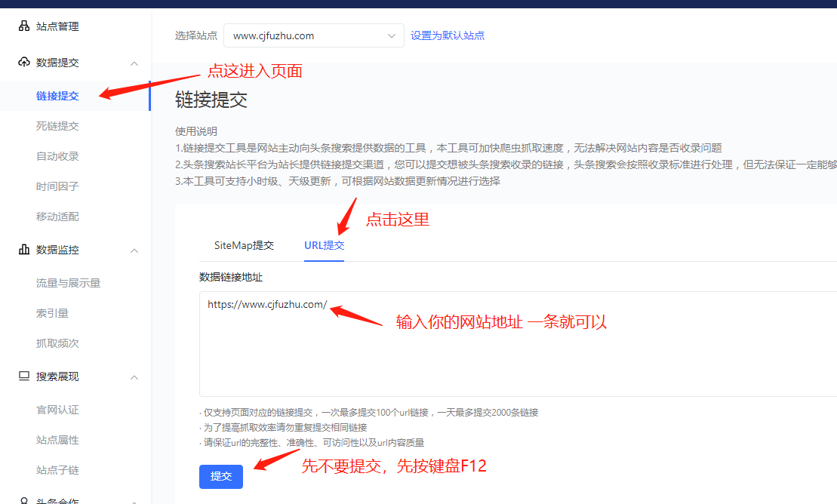This screenshot has height=504, width=837.
Task: Click the blue 提交 submit button
Action: (221, 476)
